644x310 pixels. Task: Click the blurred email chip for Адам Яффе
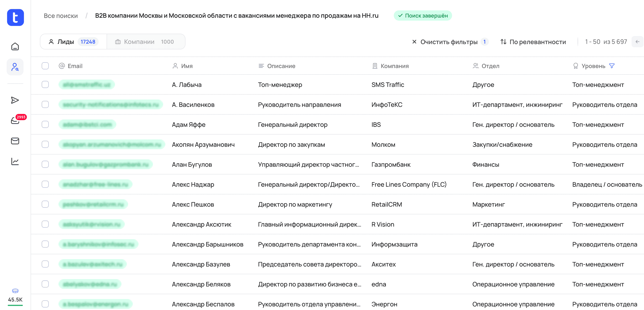pyautogui.click(x=87, y=124)
